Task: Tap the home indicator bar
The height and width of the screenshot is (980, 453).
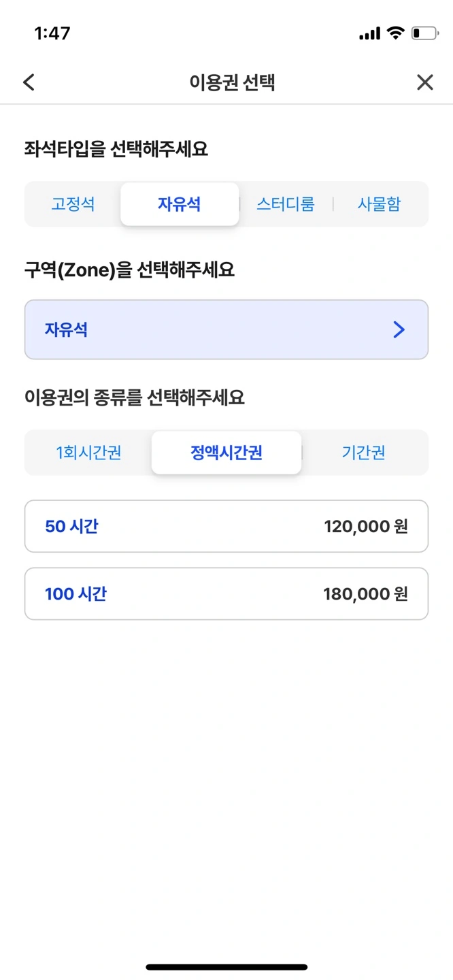Action: pyautogui.click(x=227, y=966)
